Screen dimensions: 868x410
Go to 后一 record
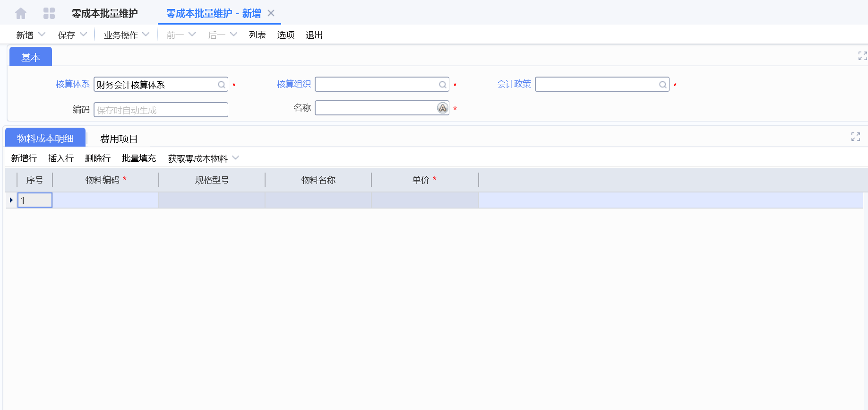[x=217, y=35]
